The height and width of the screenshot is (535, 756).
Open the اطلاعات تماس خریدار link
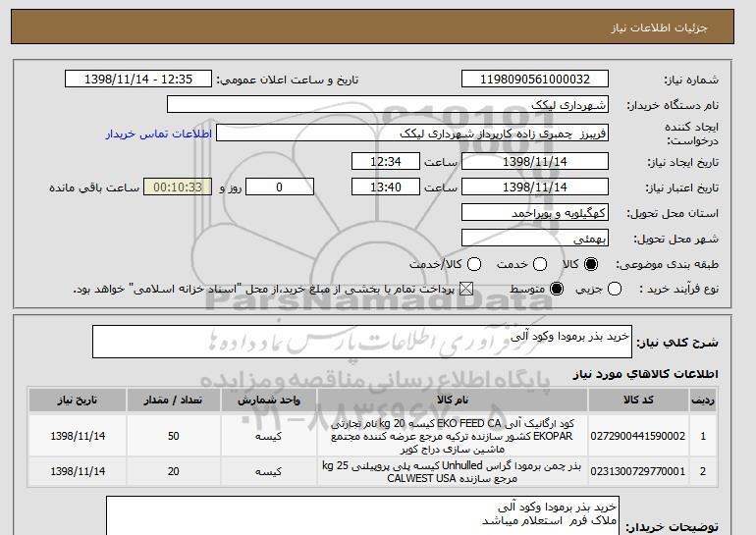pyautogui.click(x=159, y=134)
